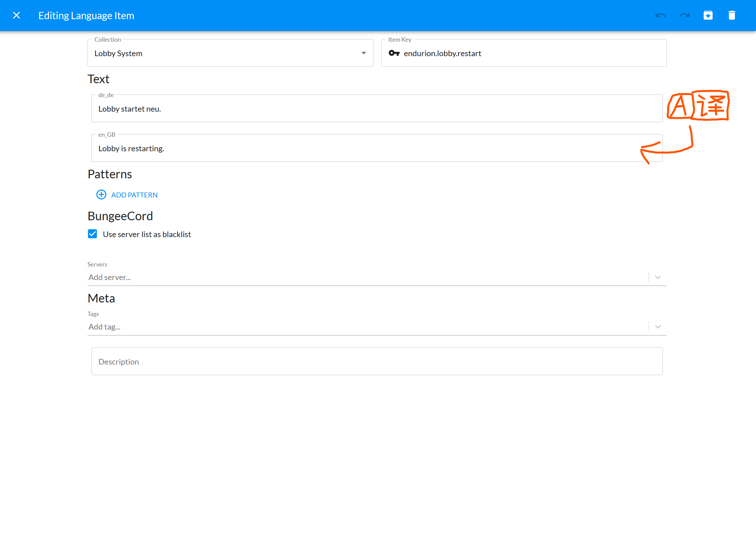Open the Collection dropdown arrow
756x559 pixels.
click(363, 53)
